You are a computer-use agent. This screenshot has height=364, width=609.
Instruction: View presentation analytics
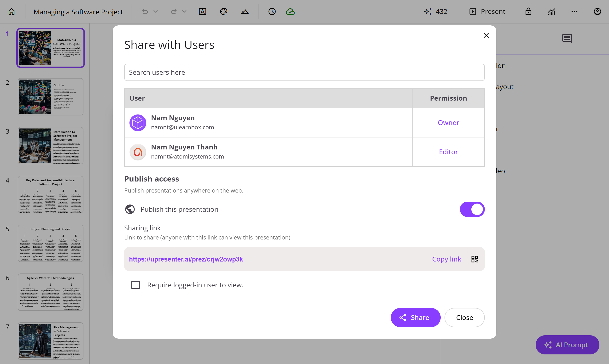(x=551, y=11)
